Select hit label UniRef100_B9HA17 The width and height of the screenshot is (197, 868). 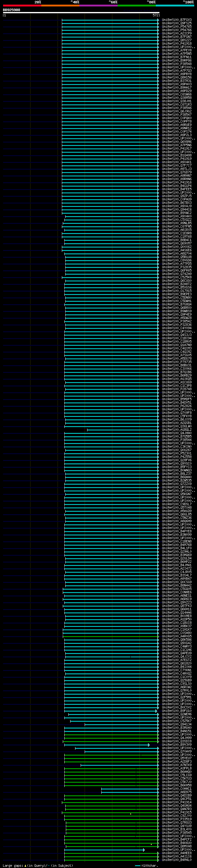(177, 88)
